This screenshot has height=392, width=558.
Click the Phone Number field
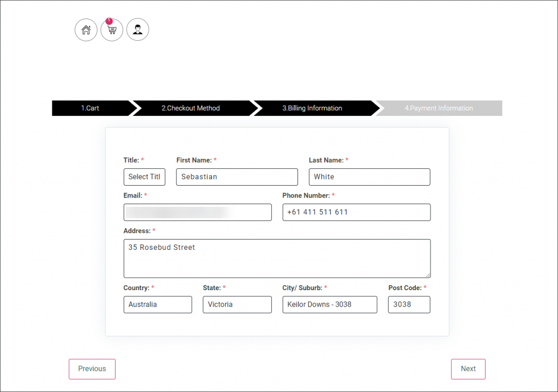point(356,212)
